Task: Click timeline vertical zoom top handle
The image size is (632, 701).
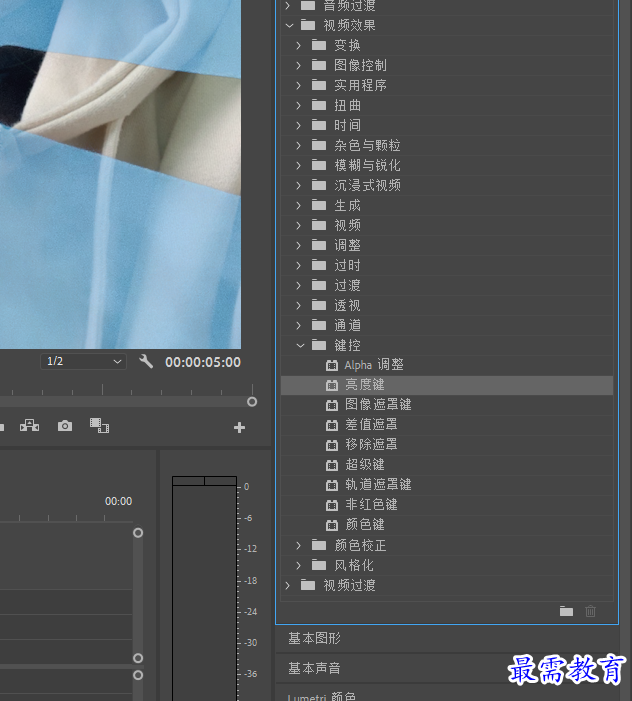Action: pyautogui.click(x=138, y=532)
